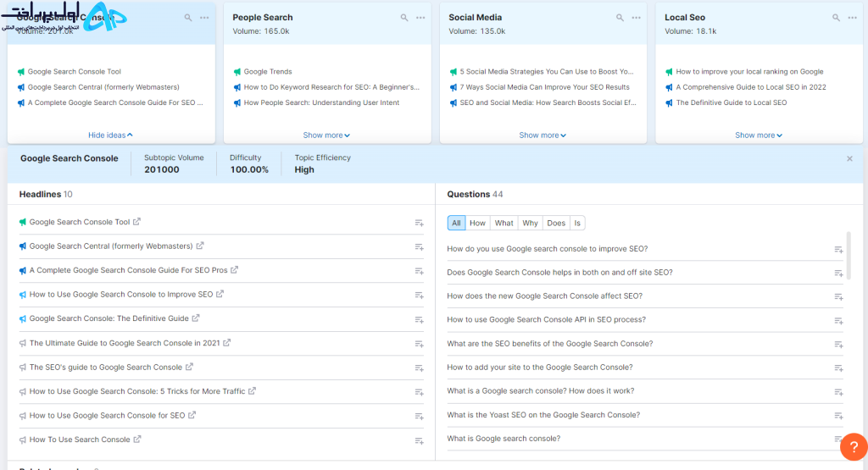Add 'How To Use Search Console' headline to favorites
Screen dimensions: 868x470
tap(419, 440)
